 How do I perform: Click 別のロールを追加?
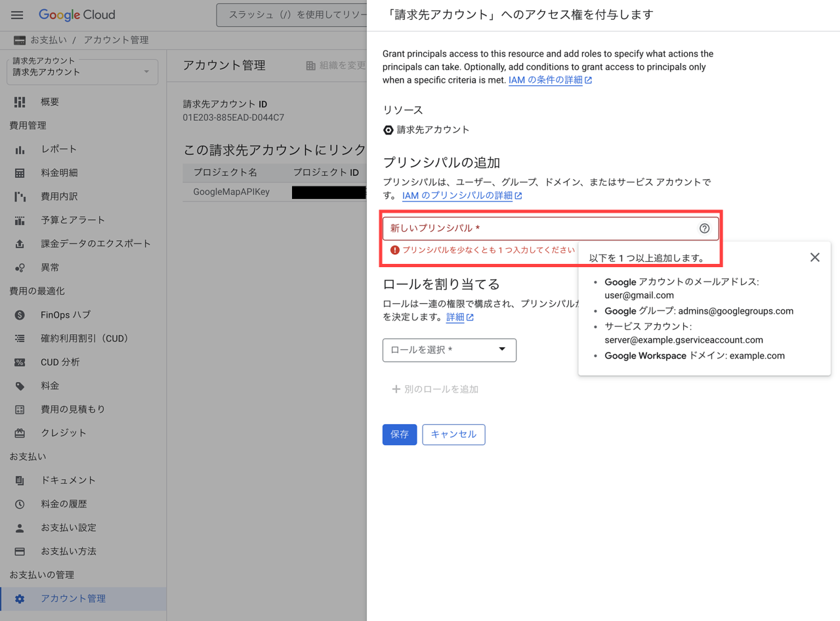(x=435, y=389)
